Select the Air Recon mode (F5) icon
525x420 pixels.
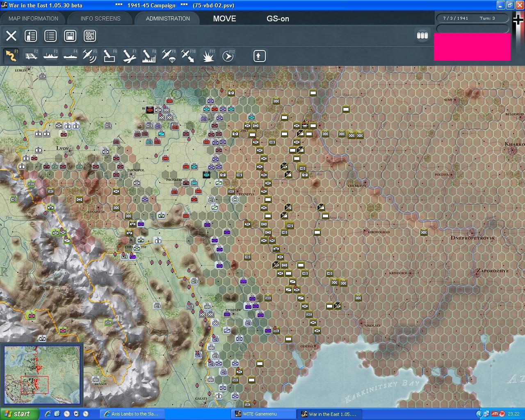coord(90,56)
